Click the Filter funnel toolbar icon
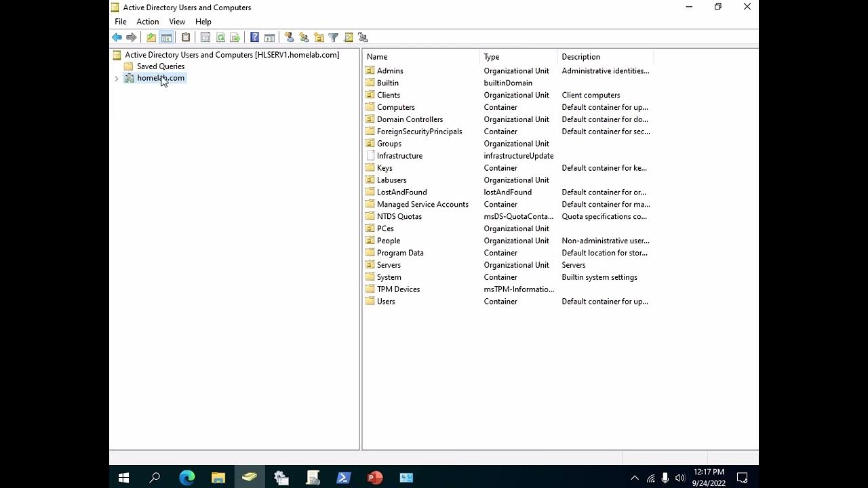The height and width of the screenshot is (488, 868). point(334,37)
